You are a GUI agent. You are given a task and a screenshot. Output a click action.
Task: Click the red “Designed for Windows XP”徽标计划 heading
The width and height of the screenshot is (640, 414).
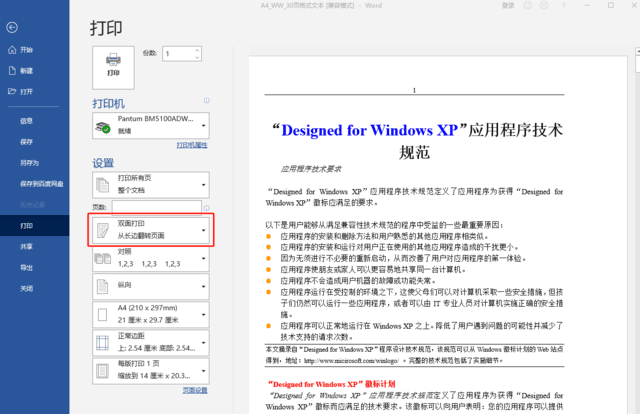[331, 384]
